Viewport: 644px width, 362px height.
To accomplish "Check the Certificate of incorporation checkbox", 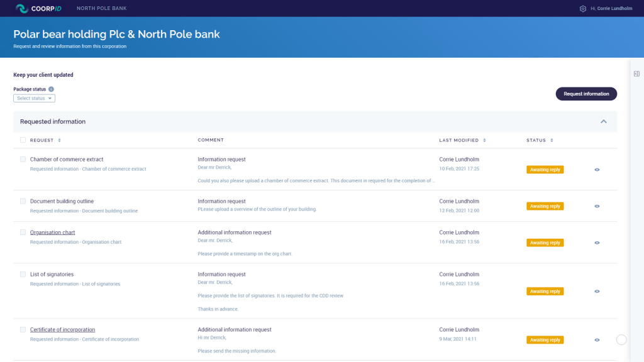I will click(23, 329).
